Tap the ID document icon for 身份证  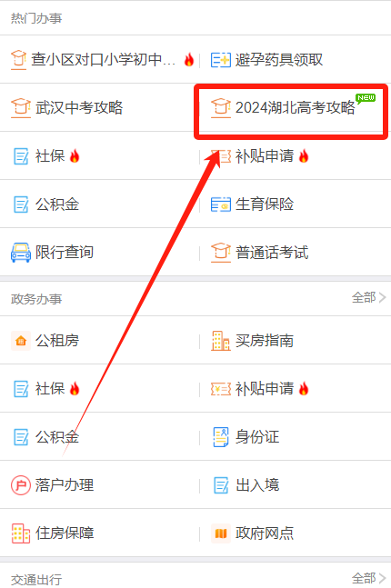point(221,437)
